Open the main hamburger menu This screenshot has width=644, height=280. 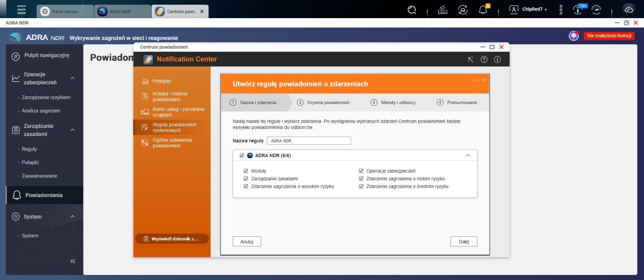tap(21, 10)
